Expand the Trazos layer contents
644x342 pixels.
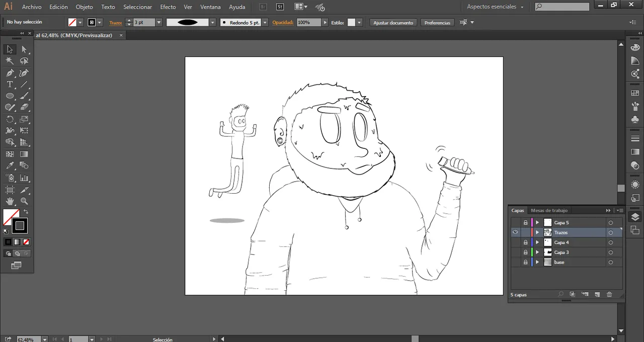pyautogui.click(x=537, y=232)
